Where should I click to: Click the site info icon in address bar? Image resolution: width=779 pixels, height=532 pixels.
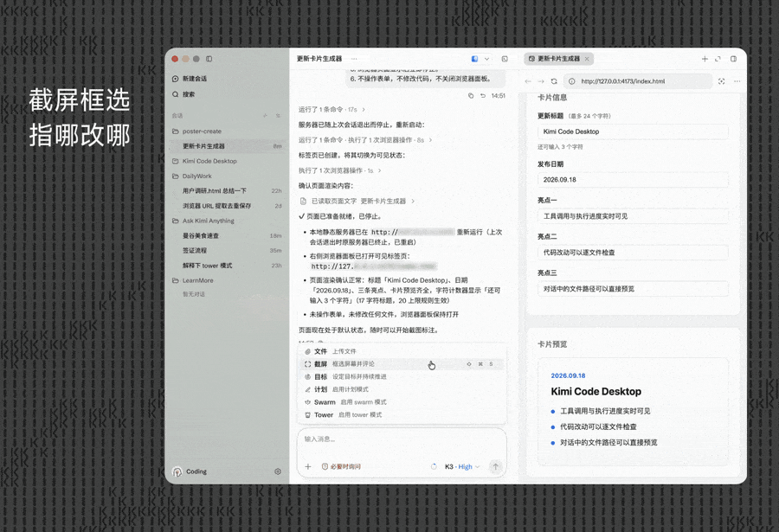point(572,81)
